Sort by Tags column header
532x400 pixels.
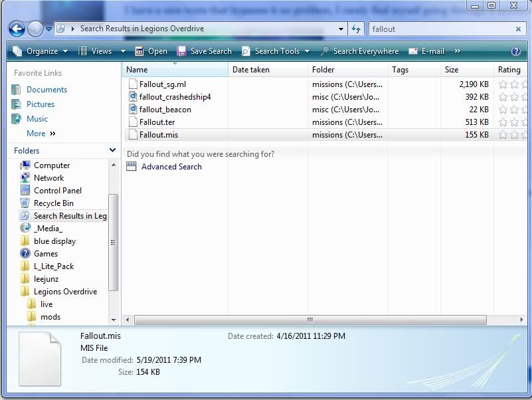pyautogui.click(x=414, y=70)
